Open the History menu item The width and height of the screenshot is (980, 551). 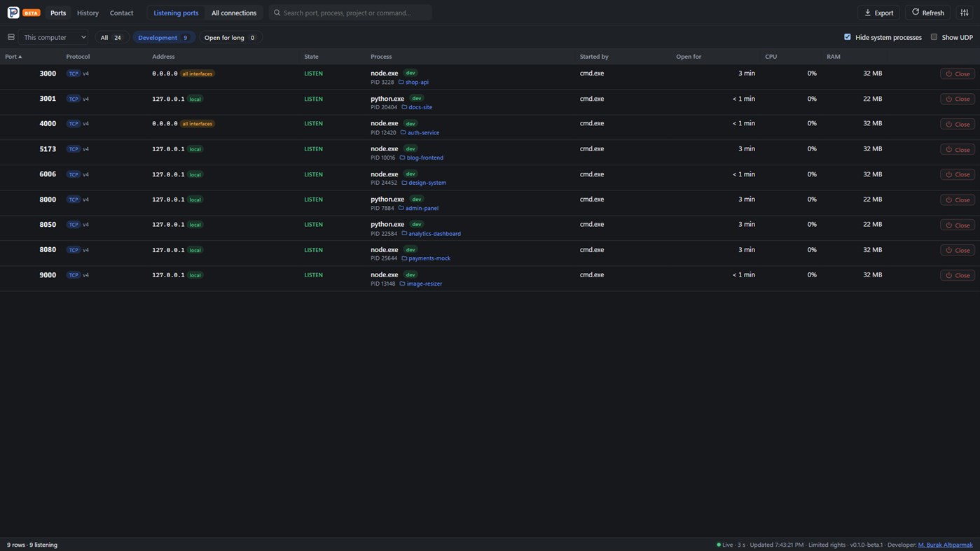click(88, 13)
